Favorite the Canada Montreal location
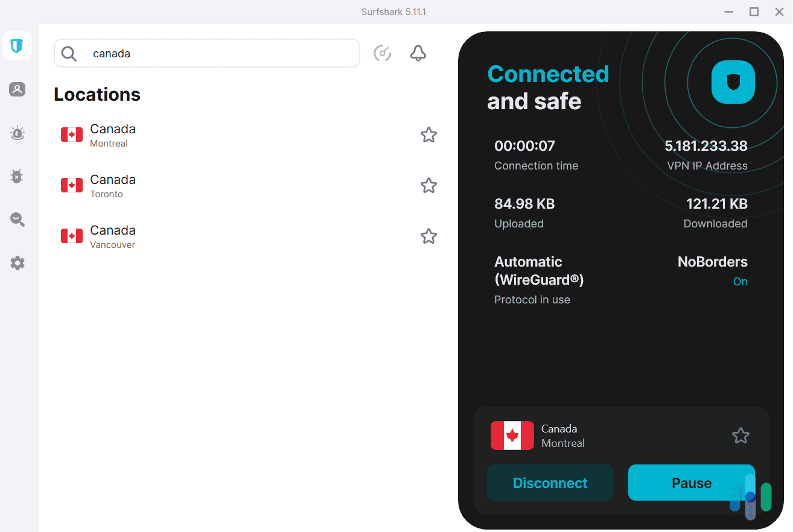The width and height of the screenshot is (793, 532). [428, 135]
